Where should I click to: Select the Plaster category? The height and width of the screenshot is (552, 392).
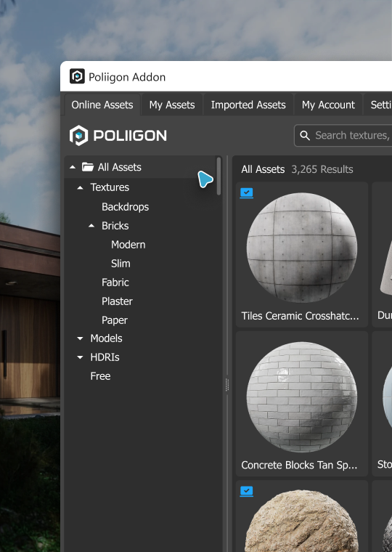pos(117,301)
